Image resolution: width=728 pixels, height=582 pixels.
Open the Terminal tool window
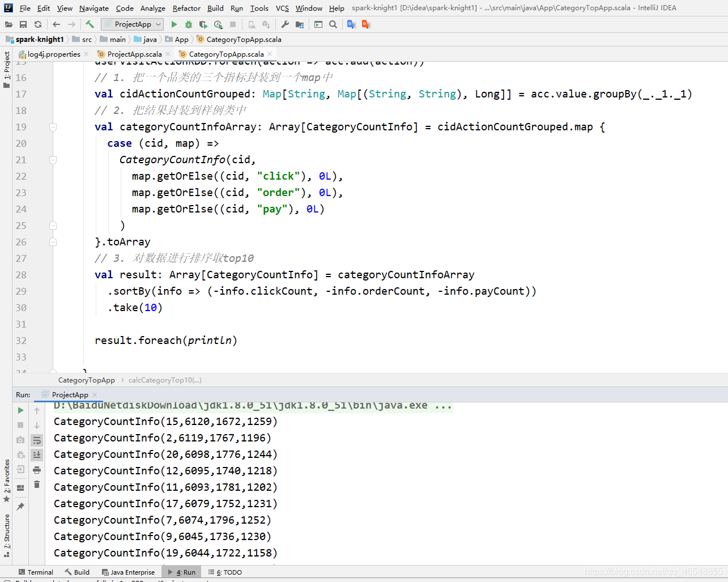tap(36, 572)
